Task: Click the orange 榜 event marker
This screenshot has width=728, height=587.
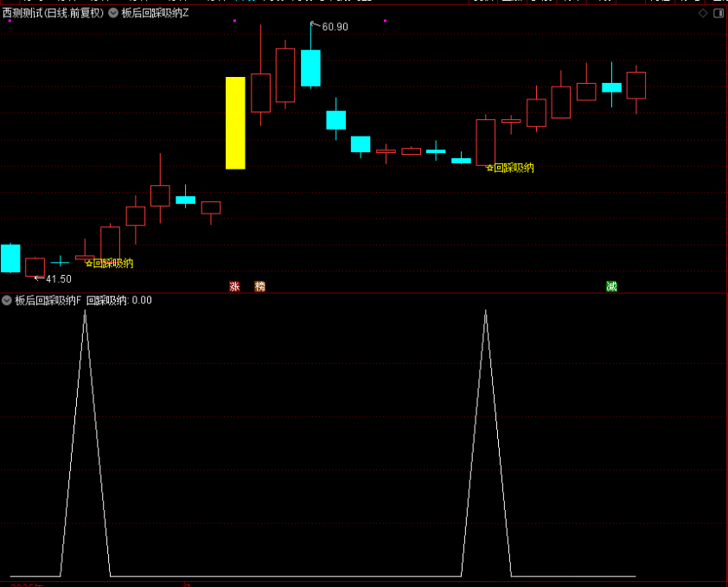Action: coord(259,286)
